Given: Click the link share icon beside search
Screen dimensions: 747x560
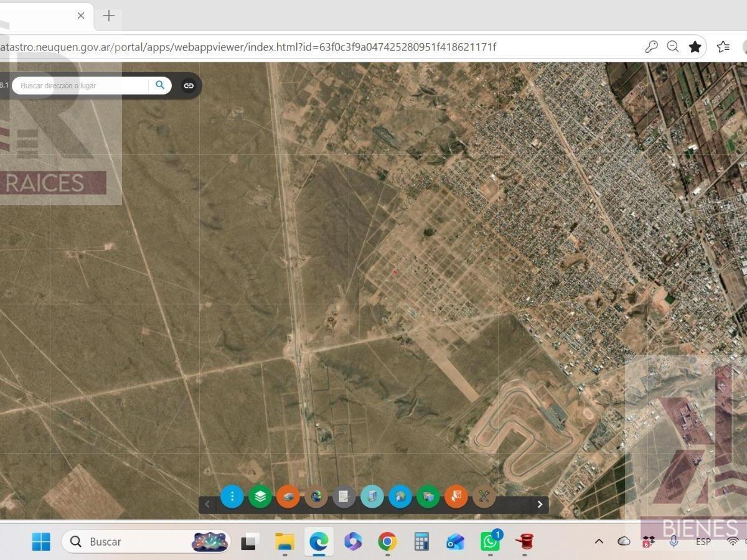Looking at the screenshot, I should point(188,86).
